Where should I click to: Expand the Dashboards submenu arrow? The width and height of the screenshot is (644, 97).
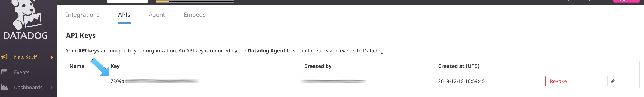(x=52, y=88)
